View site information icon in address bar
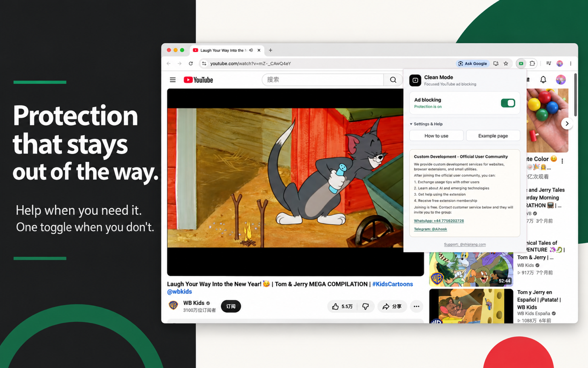The height and width of the screenshot is (368, 588). (x=204, y=63)
